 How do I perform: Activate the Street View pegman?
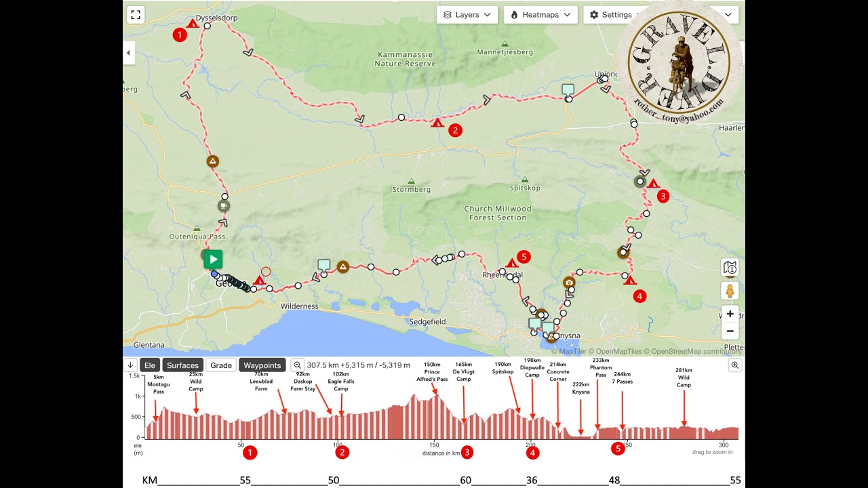click(x=730, y=291)
